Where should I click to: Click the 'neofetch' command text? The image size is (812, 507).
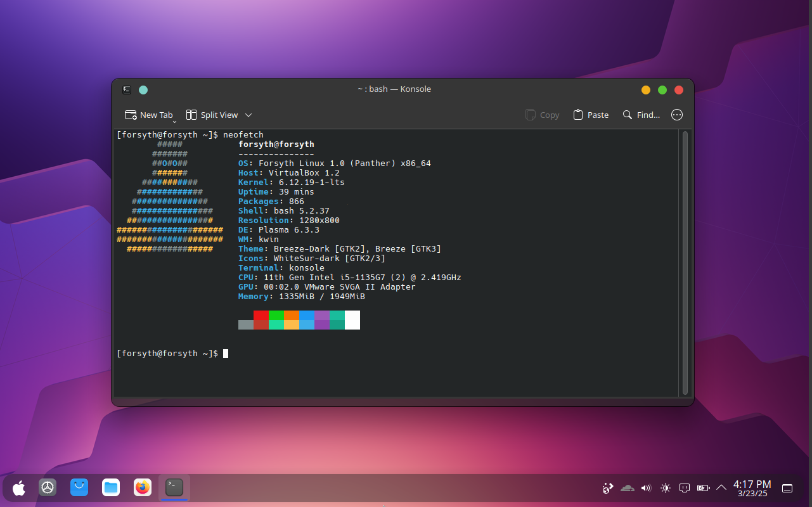[243, 134]
